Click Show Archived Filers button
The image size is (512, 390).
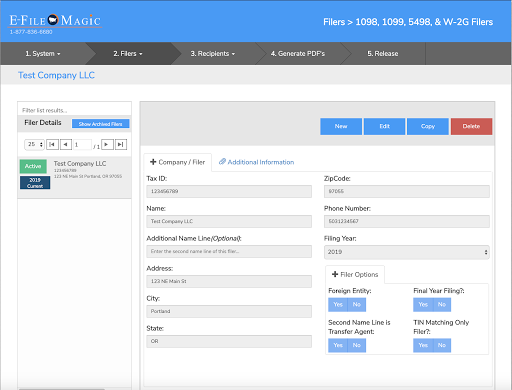100,124
